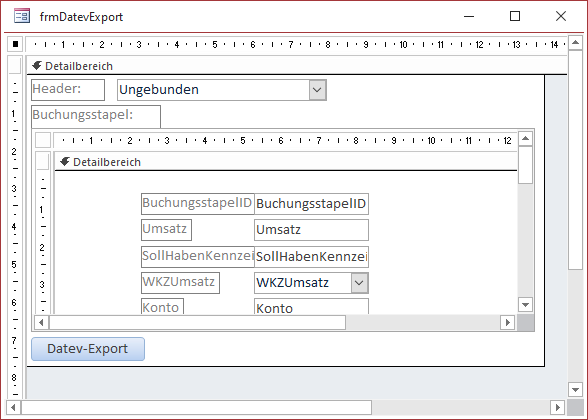
Task: Click subform horizontal scrollbar left arrow
Action: click(x=41, y=322)
